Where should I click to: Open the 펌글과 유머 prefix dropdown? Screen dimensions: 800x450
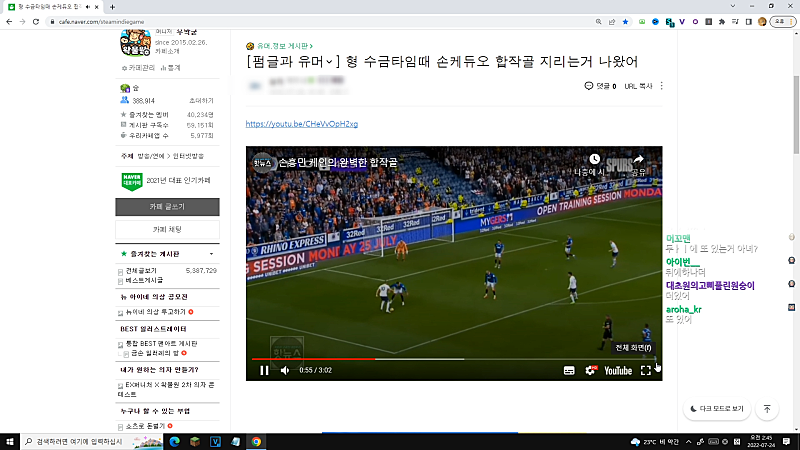293,62
